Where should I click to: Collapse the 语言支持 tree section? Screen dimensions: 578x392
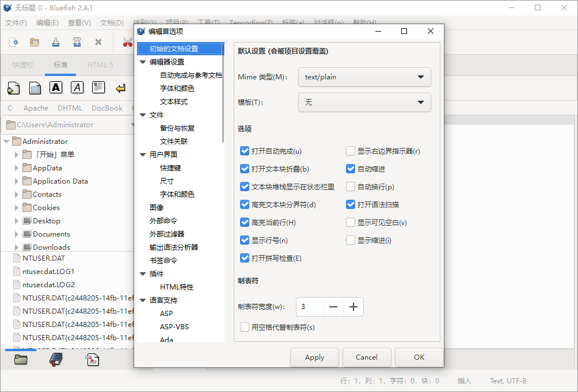(x=143, y=300)
